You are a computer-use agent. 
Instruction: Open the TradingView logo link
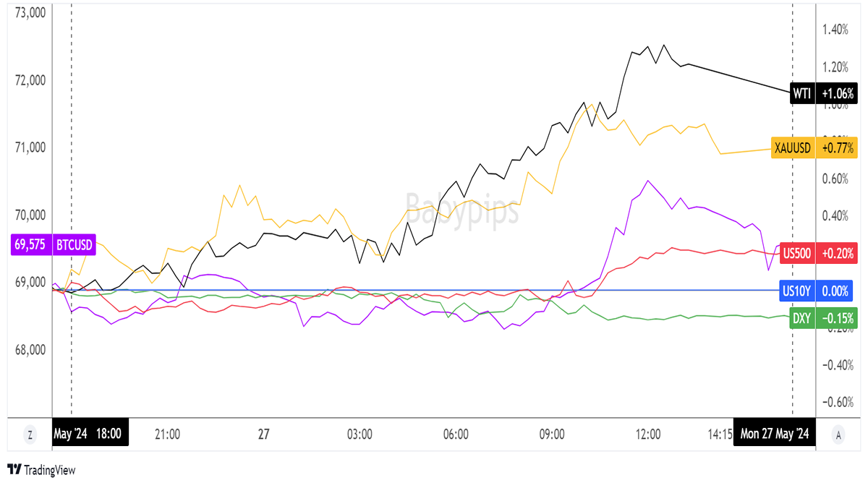click(41, 470)
